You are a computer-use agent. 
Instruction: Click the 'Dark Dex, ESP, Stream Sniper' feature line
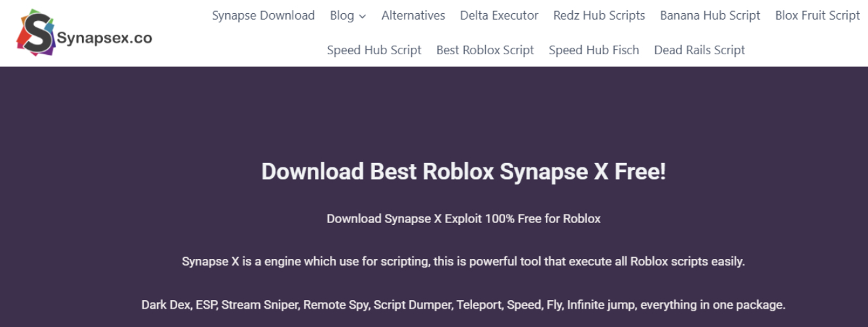[x=463, y=305]
